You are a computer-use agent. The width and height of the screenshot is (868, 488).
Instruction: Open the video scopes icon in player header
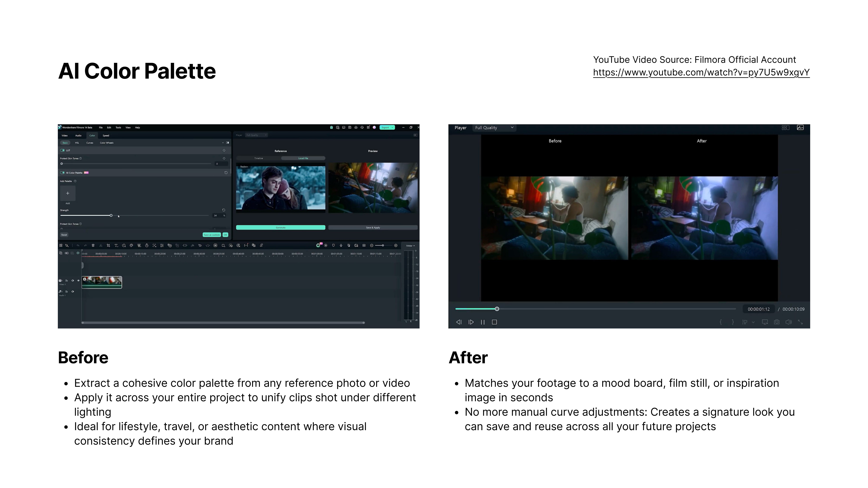click(x=800, y=128)
